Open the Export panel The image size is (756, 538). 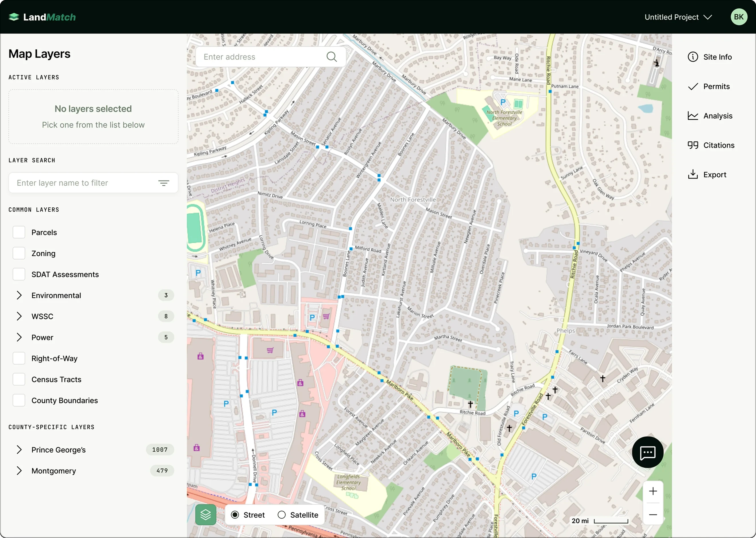(x=707, y=174)
